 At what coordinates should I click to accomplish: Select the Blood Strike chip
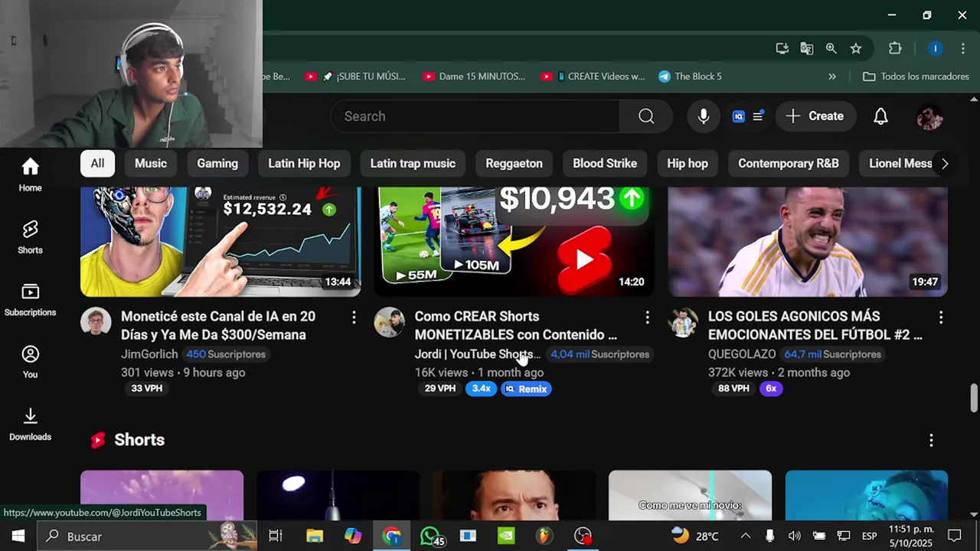605,164
